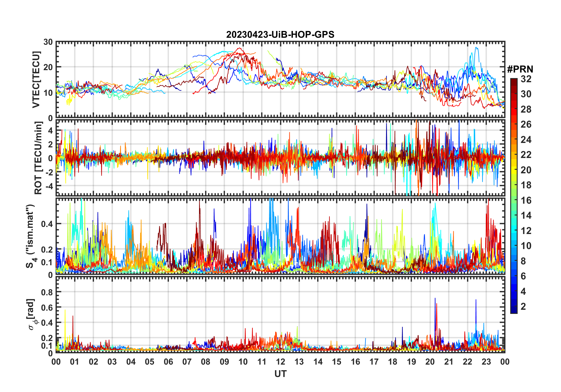Click the VTEC[TECU] y-axis label
Viewport: 561px width, 392px height.
pos(36,80)
